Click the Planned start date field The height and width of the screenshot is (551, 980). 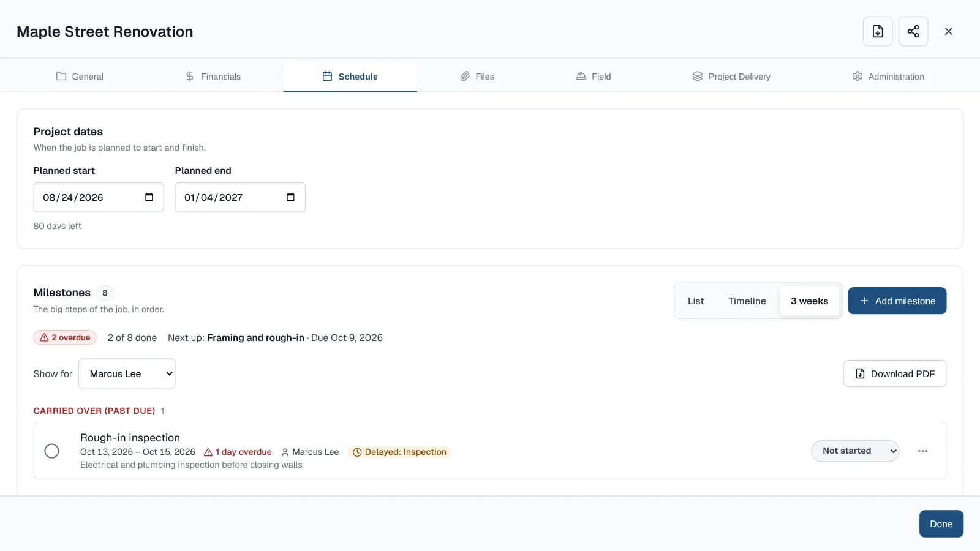click(99, 197)
